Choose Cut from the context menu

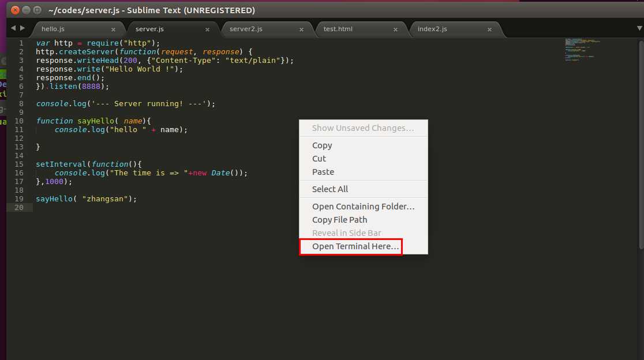[x=364, y=159]
